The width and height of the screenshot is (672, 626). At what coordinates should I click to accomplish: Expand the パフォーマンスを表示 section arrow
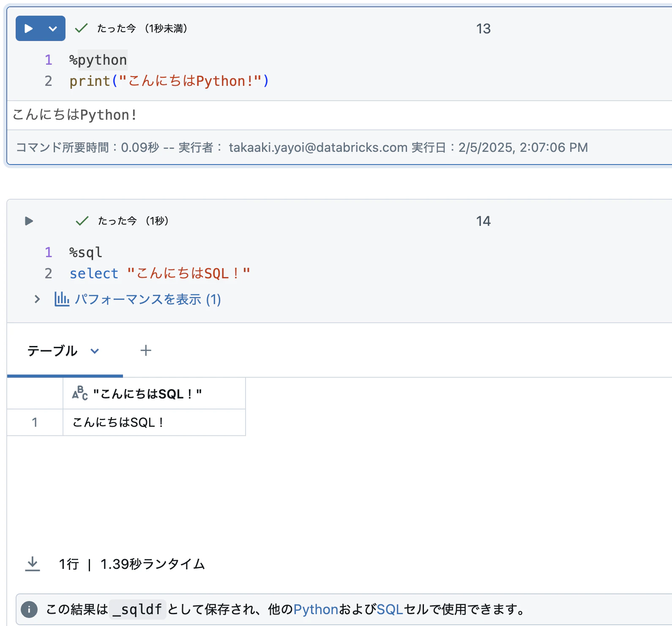click(x=37, y=299)
